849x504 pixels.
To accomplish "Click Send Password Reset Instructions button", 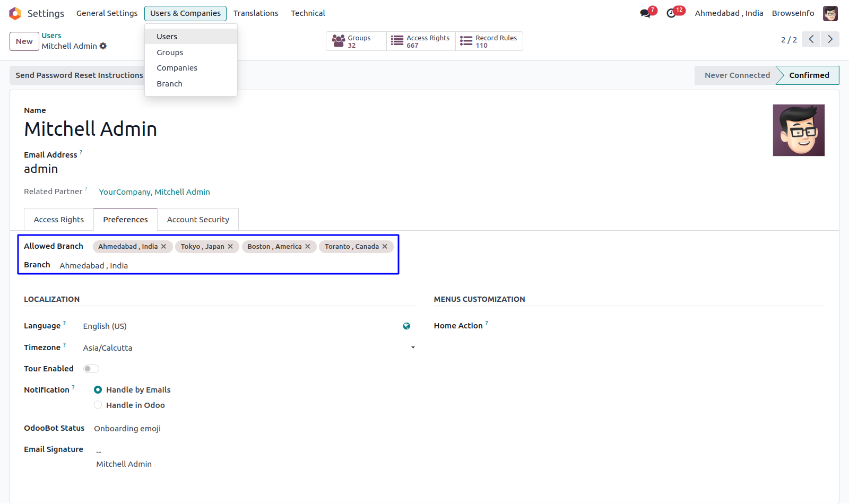I will pyautogui.click(x=79, y=75).
